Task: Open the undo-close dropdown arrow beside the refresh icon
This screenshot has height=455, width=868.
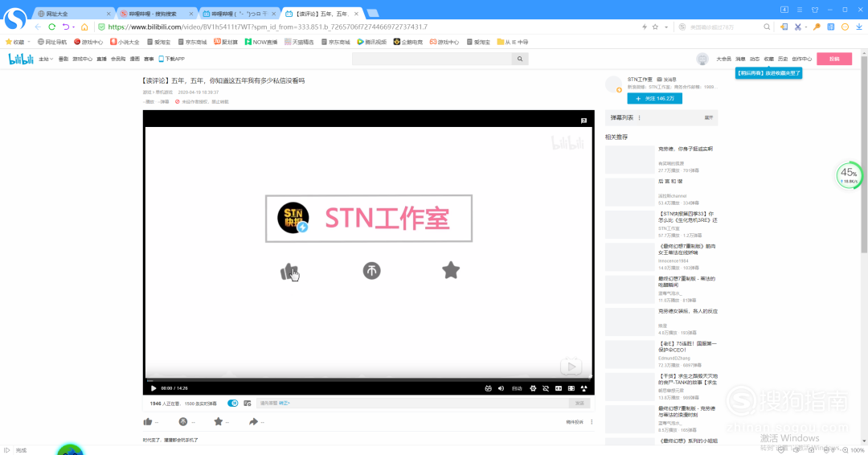Action: point(74,27)
